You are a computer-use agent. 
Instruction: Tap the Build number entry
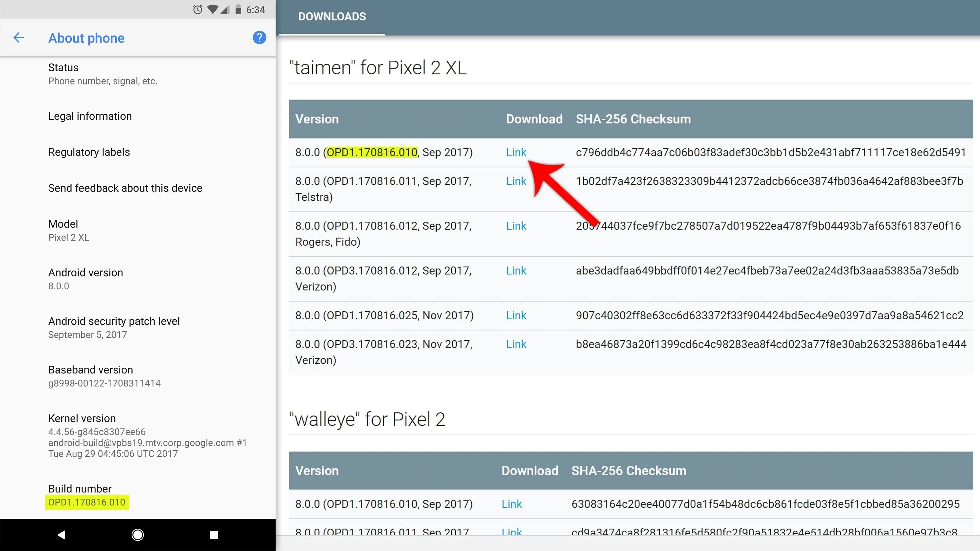pos(138,496)
